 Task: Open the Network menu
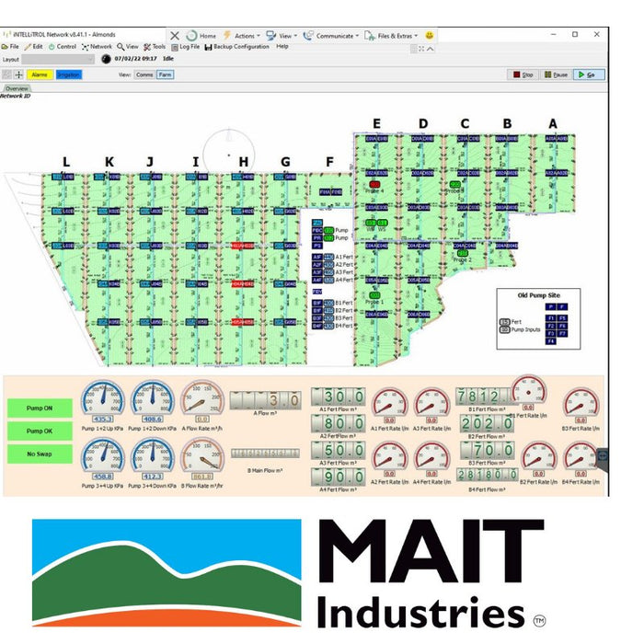(x=97, y=47)
